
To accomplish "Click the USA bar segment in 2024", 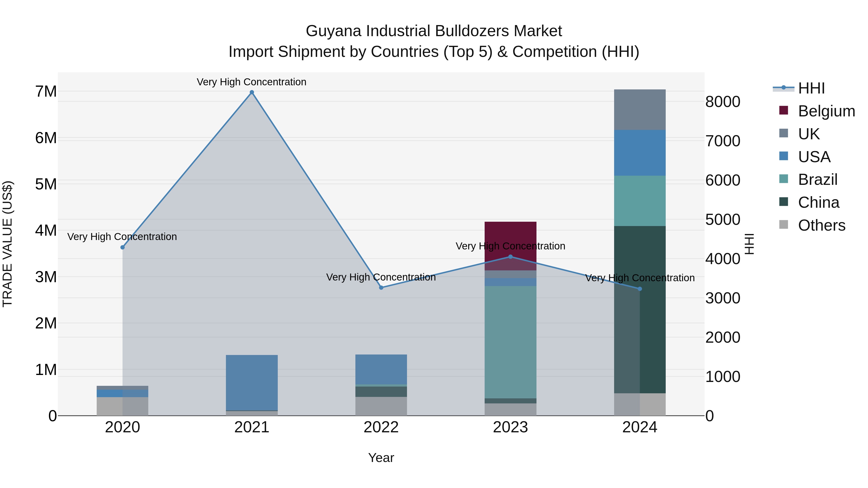I will point(640,153).
